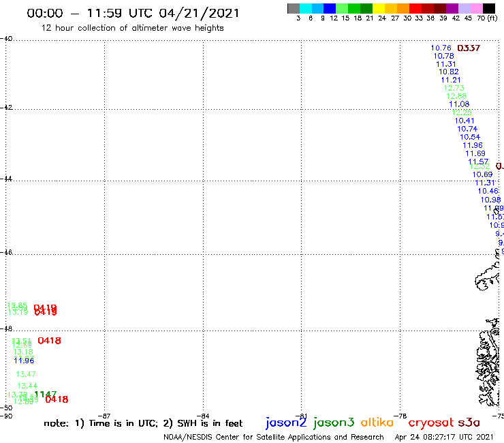This screenshot has height=443, width=504.
Task: Click the -78 longitude axis label
Action: pos(400,416)
